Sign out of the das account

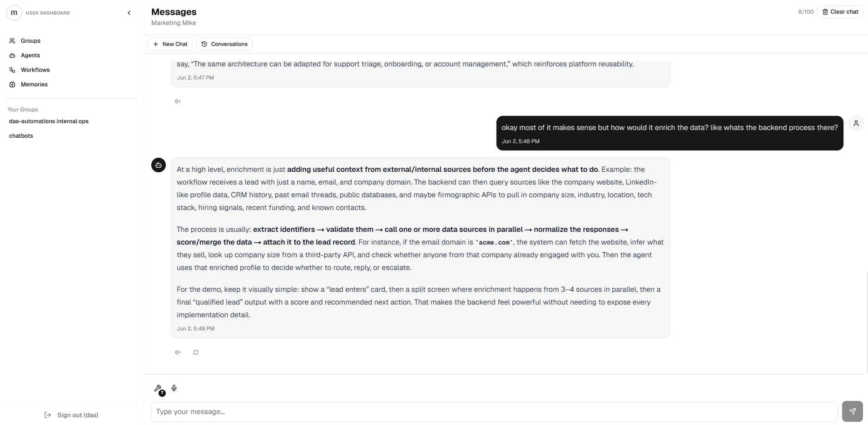[x=71, y=415]
